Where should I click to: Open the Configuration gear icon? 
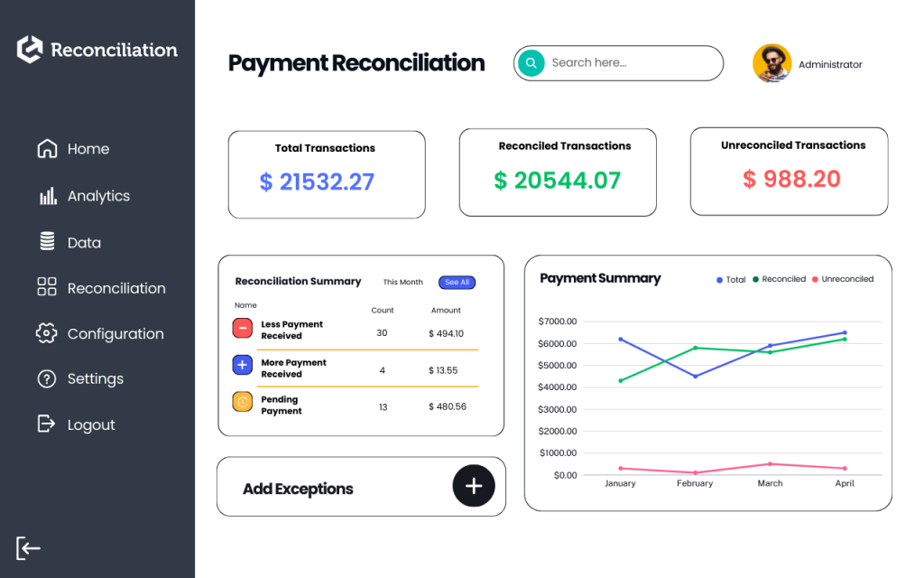pyautogui.click(x=46, y=333)
